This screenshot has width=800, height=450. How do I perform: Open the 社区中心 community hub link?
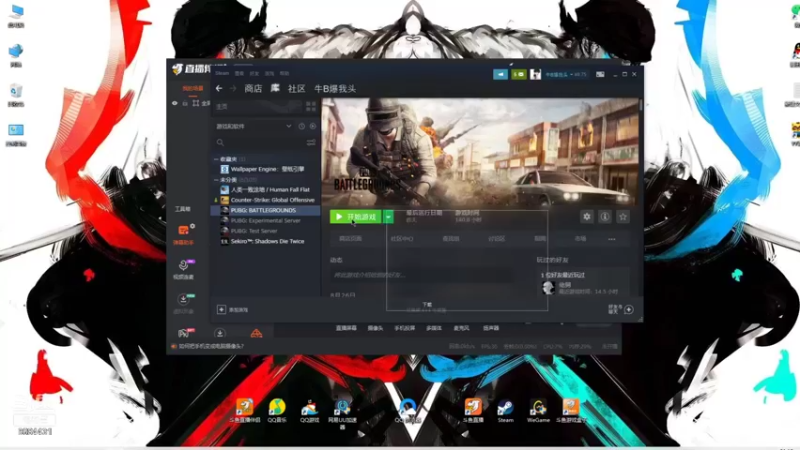coord(402,238)
